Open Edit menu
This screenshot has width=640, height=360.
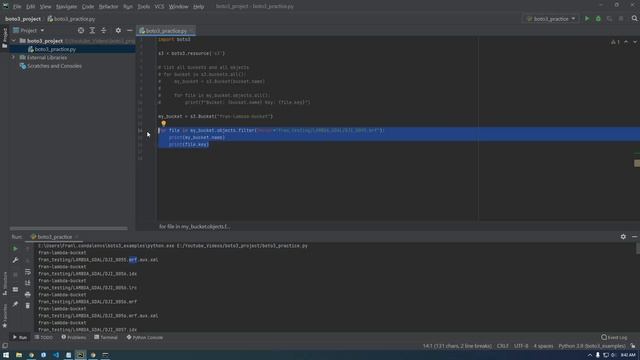click(x=31, y=7)
